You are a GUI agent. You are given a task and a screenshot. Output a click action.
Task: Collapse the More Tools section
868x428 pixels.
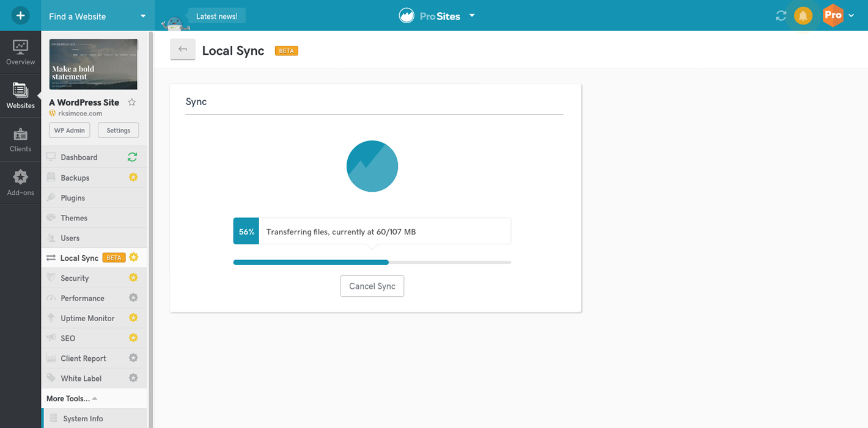coord(72,399)
